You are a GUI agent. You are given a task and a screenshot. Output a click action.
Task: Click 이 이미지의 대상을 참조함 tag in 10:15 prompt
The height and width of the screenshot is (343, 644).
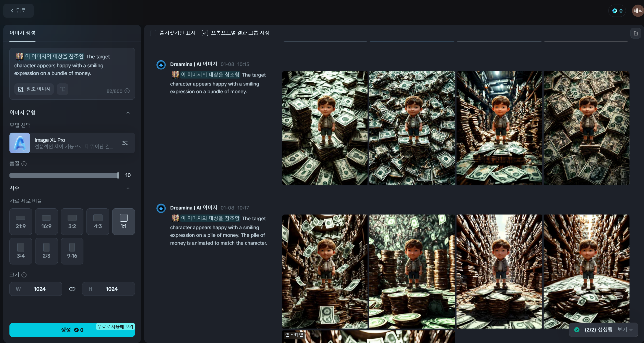210,75
